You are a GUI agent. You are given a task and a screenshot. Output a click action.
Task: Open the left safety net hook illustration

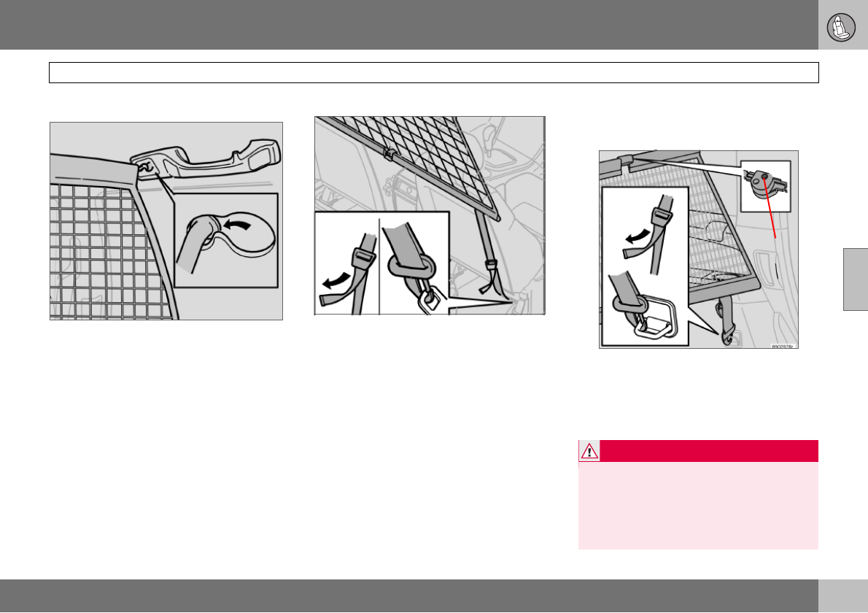pos(166,221)
